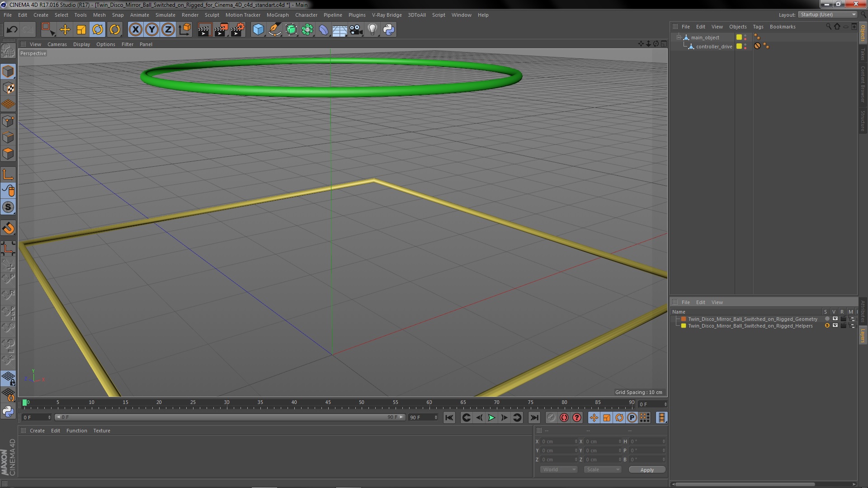Open the Python script icon in toolbar

[x=389, y=30]
